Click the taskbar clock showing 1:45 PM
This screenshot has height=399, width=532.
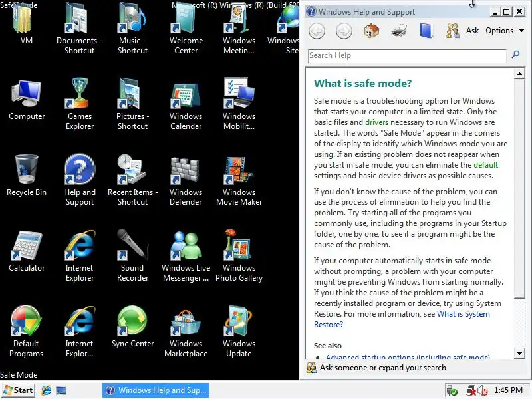tap(508, 390)
